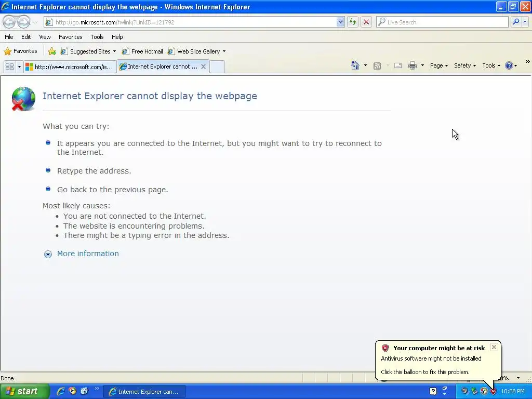The width and height of the screenshot is (532, 399).
Task: Expand the command bar overflow chevron
Action: tap(528, 62)
